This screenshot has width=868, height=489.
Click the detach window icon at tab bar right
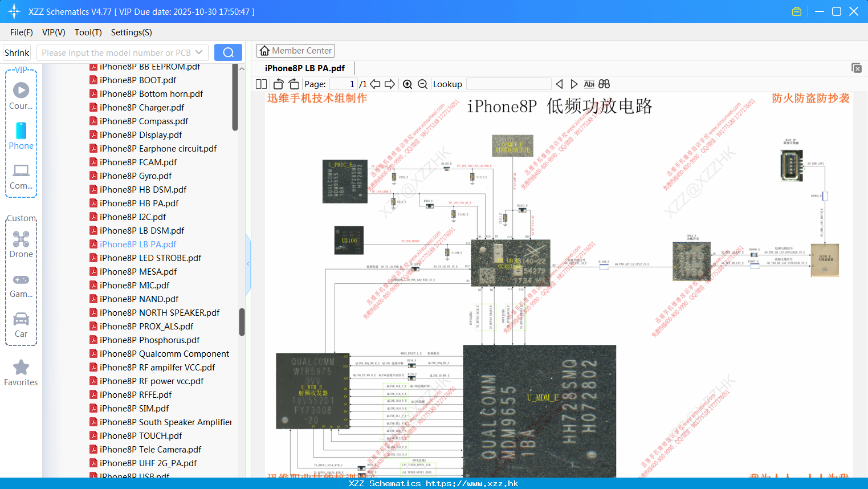click(857, 68)
